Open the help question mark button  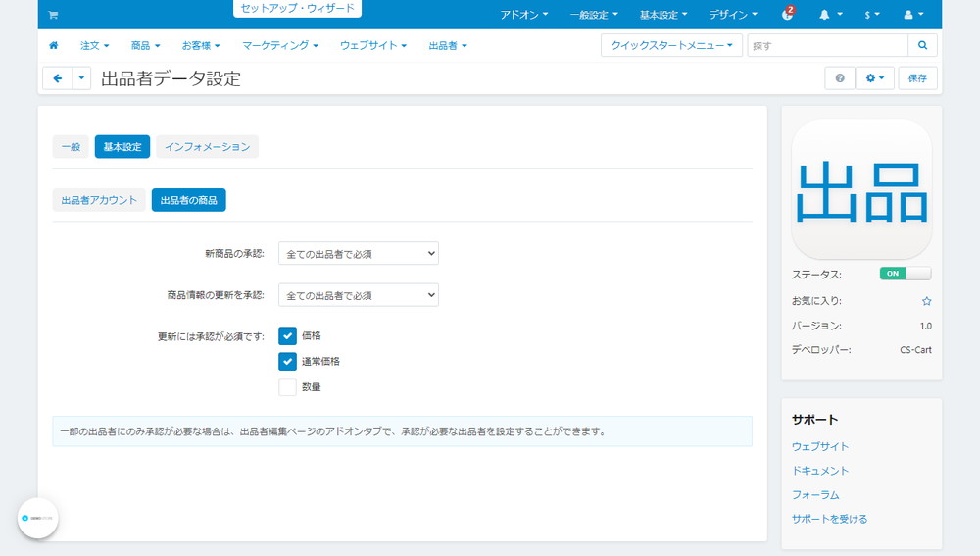(x=840, y=78)
